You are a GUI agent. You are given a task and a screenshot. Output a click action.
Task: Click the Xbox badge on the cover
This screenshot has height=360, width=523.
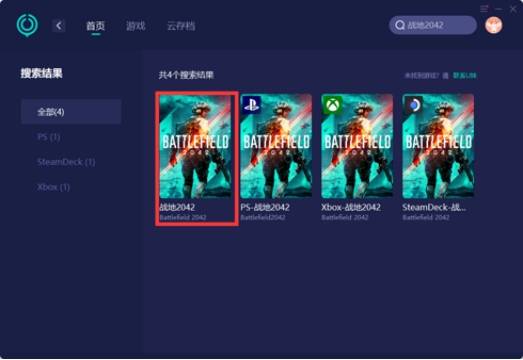coord(332,105)
